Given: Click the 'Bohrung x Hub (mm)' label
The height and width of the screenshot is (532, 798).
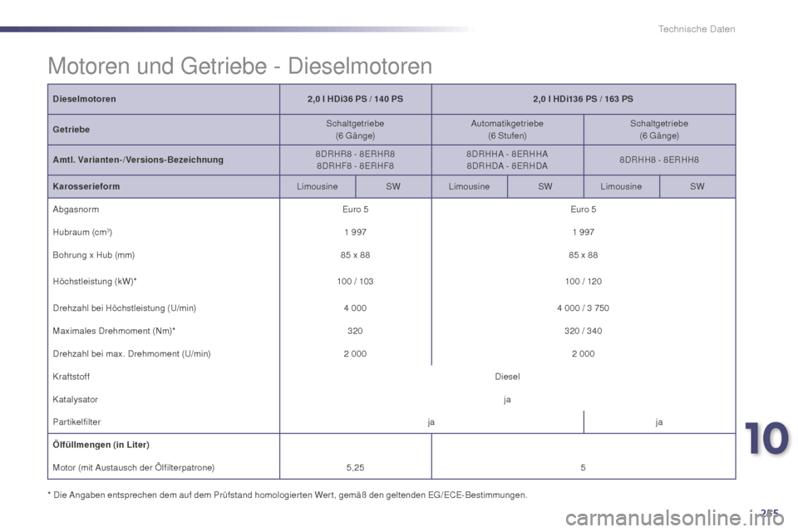Looking at the screenshot, I should (94, 255).
